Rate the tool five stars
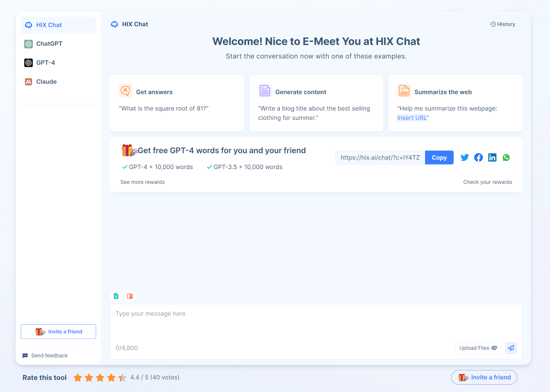The image size is (550, 392). [x=122, y=378]
